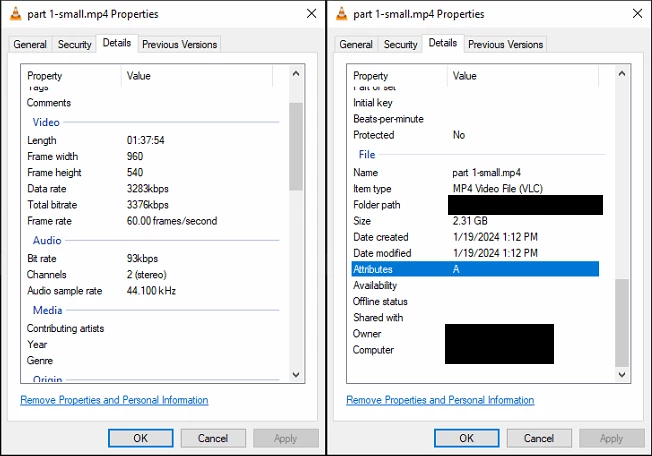Select the Size value 2.31 GB

coord(470,221)
